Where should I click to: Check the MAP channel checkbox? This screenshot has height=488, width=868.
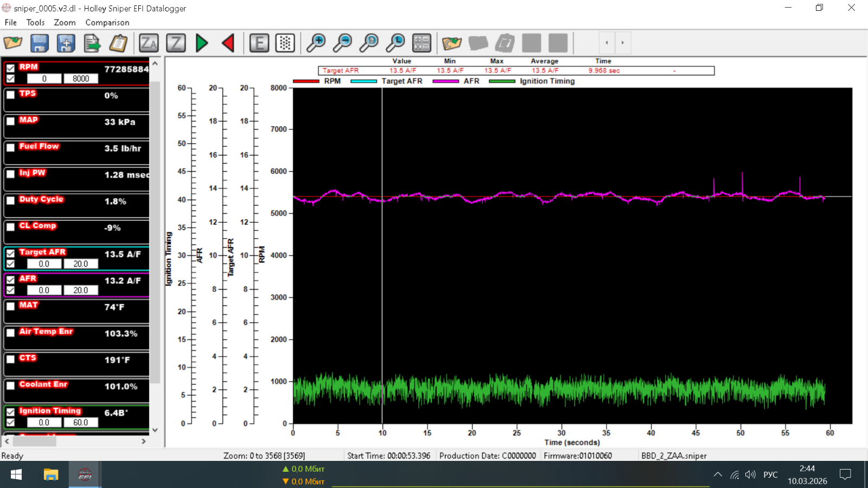coord(11,121)
